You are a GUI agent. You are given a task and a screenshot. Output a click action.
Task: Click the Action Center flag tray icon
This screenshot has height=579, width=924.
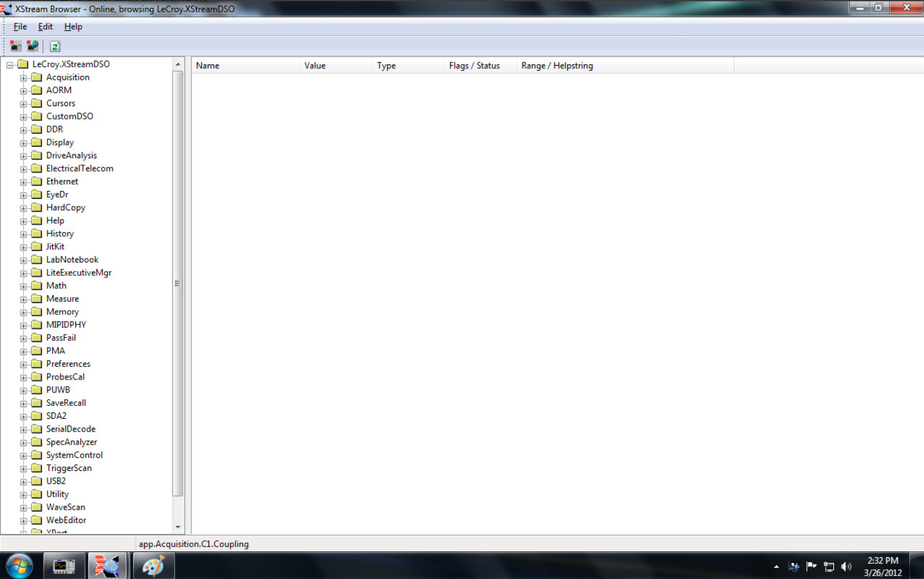811,567
